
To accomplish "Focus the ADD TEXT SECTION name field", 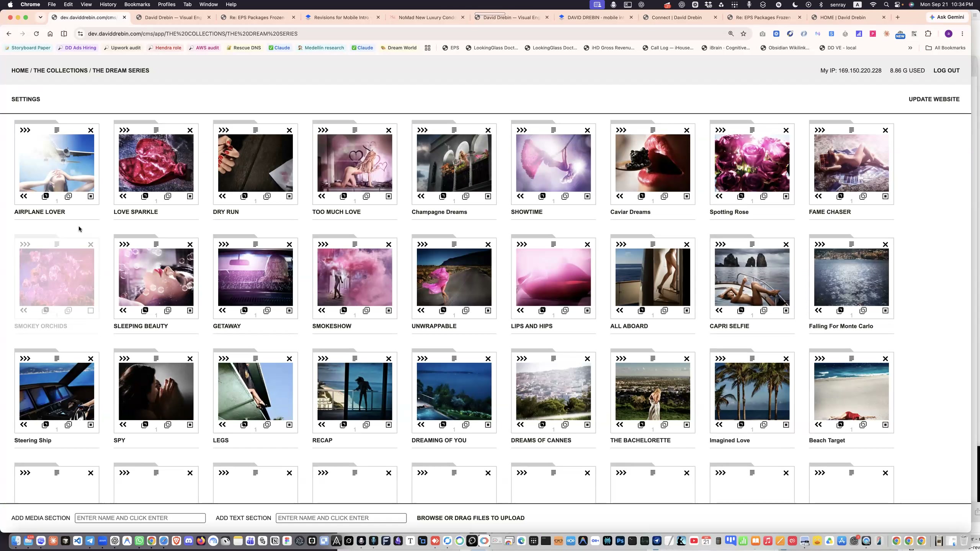I will [x=341, y=518].
